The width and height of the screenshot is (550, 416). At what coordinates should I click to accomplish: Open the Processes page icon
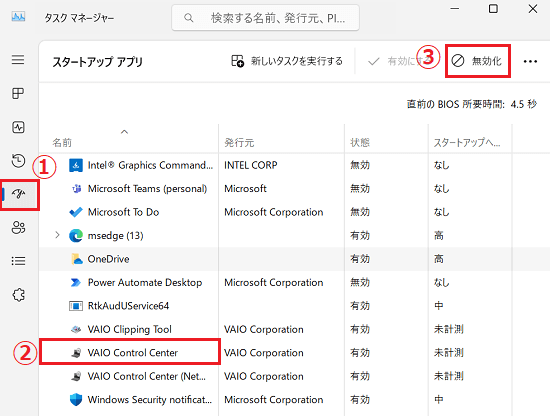pos(18,93)
